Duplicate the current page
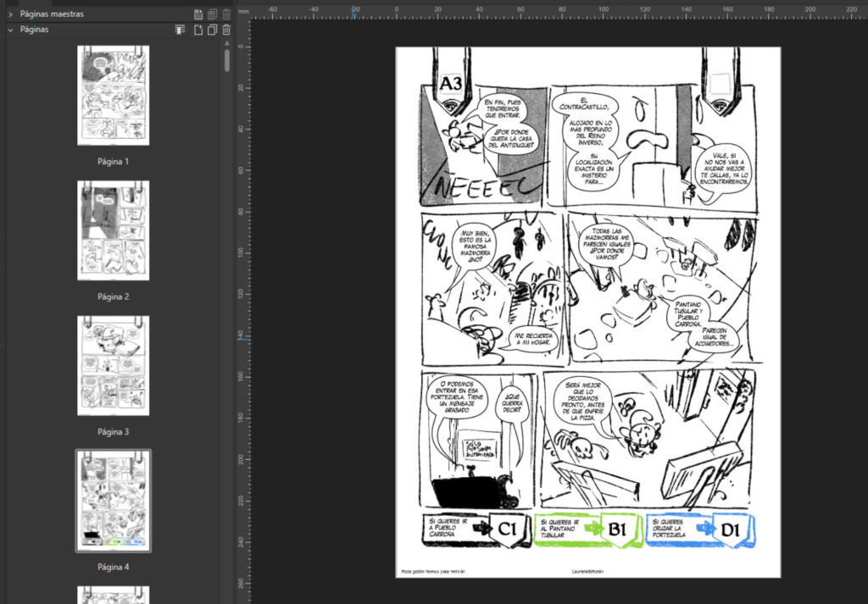The height and width of the screenshot is (604, 868). pyautogui.click(x=212, y=30)
